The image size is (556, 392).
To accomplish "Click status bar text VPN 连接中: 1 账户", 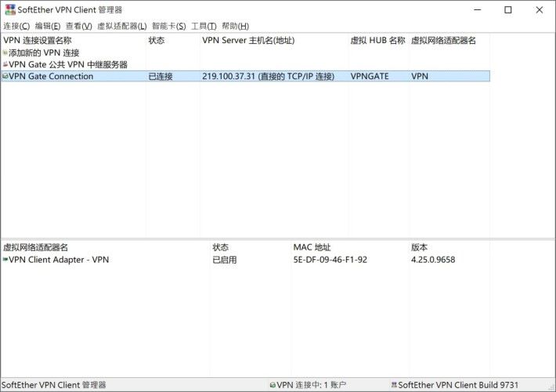I will [x=311, y=385].
